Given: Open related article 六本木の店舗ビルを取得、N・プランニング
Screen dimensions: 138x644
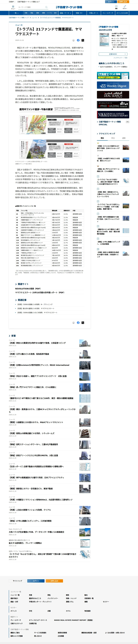Looking at the screenshot, I should (35, 305).
